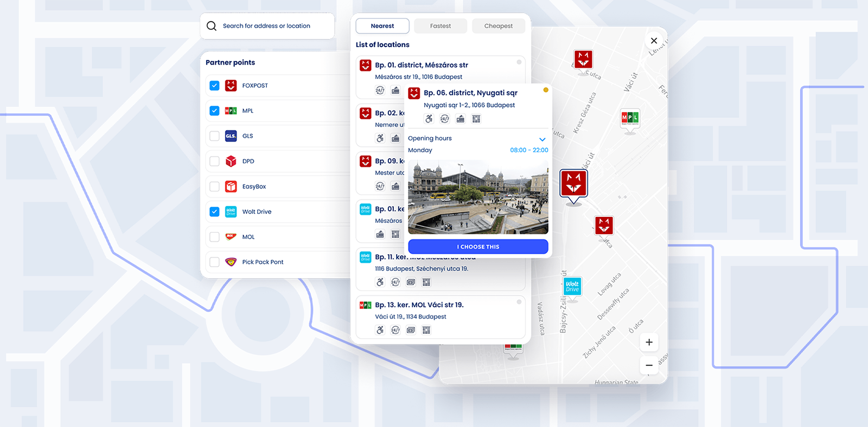868x427 pixels.
Task: Switch to the Cheapest tab
Action: point(499,26)
